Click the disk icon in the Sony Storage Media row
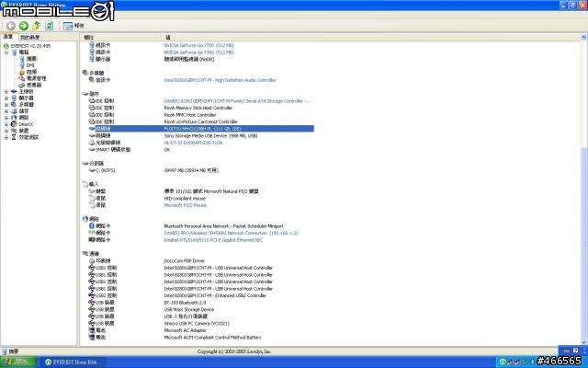The height and width of the screenshot is (368, 588). pyautogui.click(x=92, y=135)
